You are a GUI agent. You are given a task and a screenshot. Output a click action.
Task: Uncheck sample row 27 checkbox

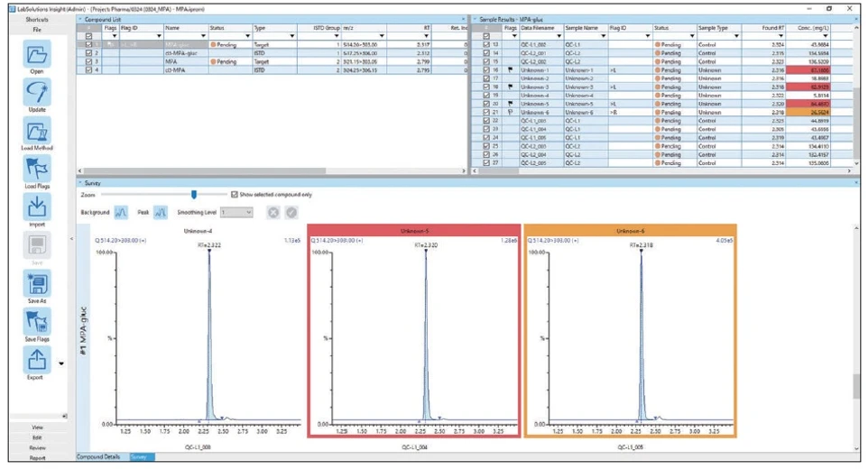pyautogui.click(x=486, y=162)
